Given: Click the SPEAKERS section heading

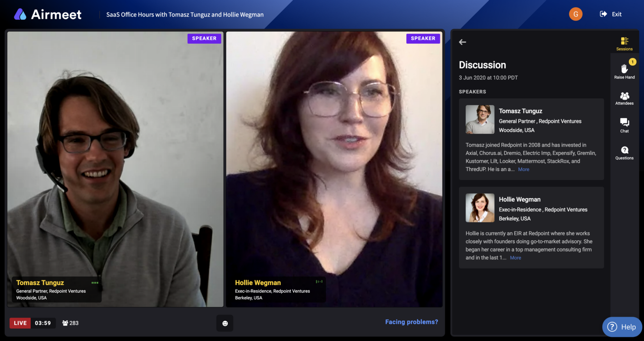Looking at the screenshot, I should point(472,92).
